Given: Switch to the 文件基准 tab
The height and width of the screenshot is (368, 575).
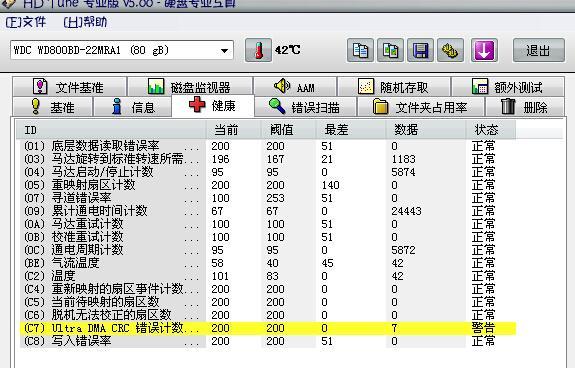Looking at the screenshot, I should coord(69,87).
